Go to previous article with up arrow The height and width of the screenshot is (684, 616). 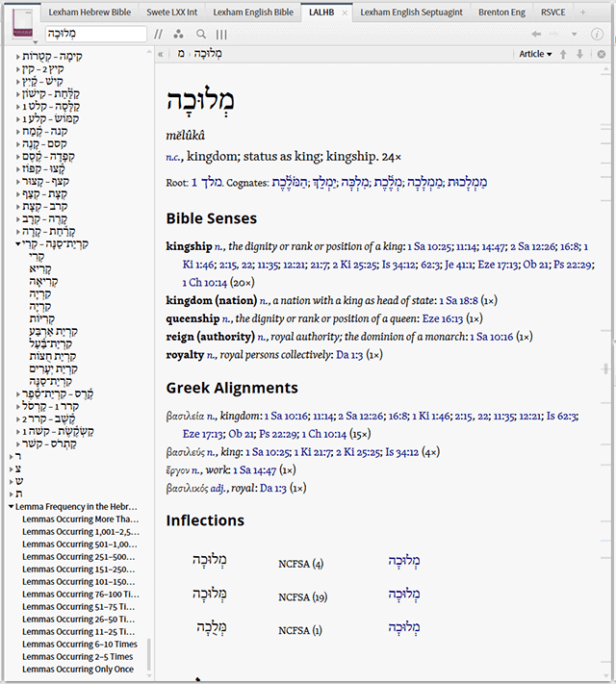(564, 55)
